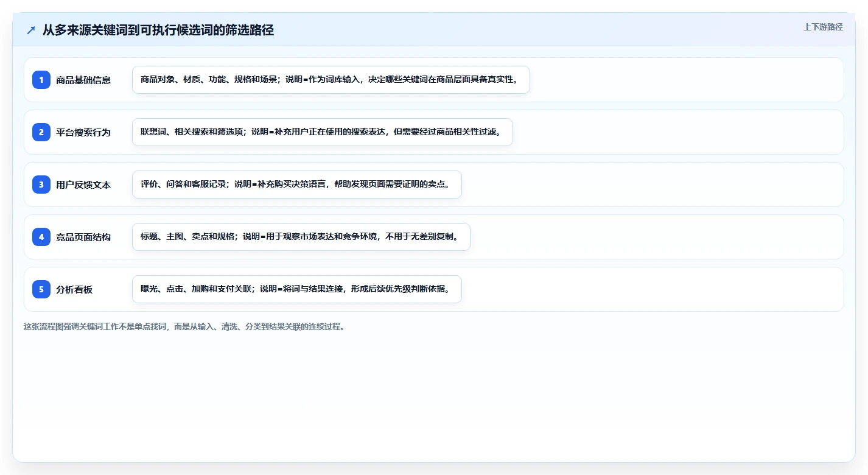The width and height of the screenshot is (868, 475).
Task: Select the 商品基础信息 step label
Action: [x=83, y=80]
